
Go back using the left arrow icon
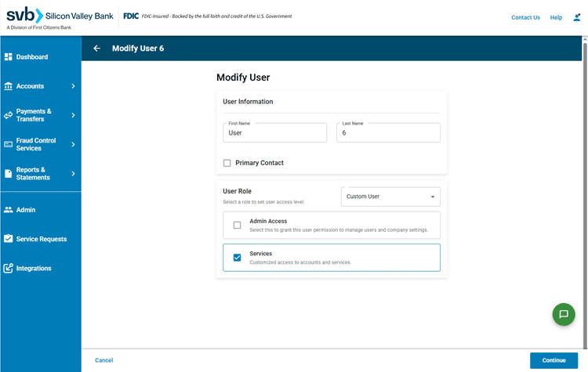coord(96,49)
